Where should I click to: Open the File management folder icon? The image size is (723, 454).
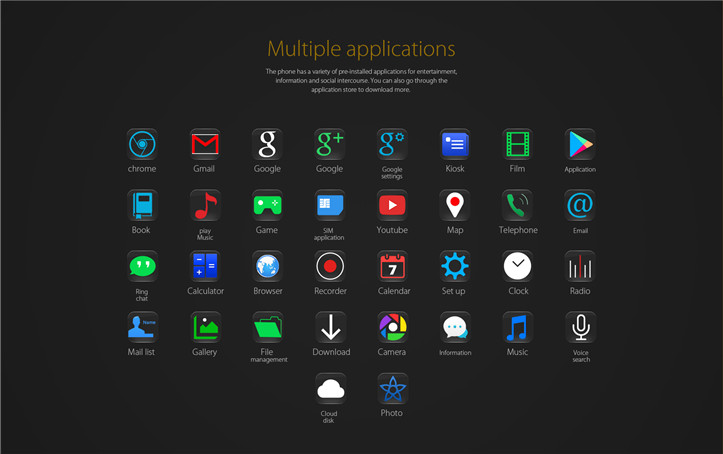267,327
